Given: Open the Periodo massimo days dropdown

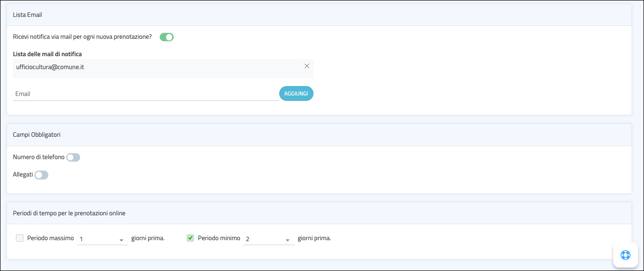Looking at the screenshot, I should (x=102, y=239).
